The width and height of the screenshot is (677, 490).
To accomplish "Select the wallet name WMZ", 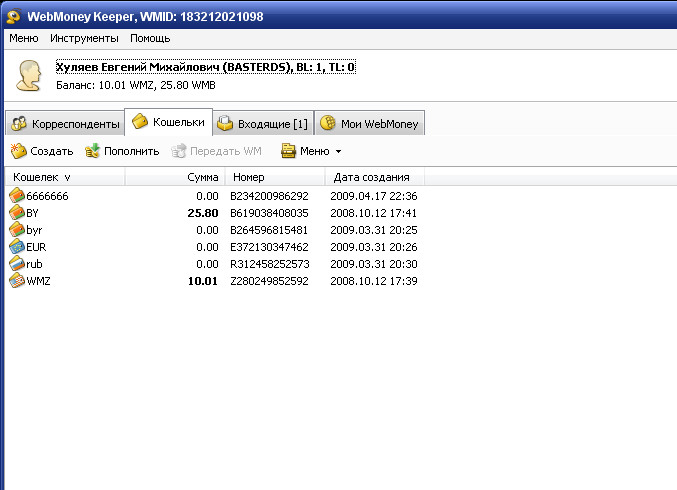I will tap(38, 281).
